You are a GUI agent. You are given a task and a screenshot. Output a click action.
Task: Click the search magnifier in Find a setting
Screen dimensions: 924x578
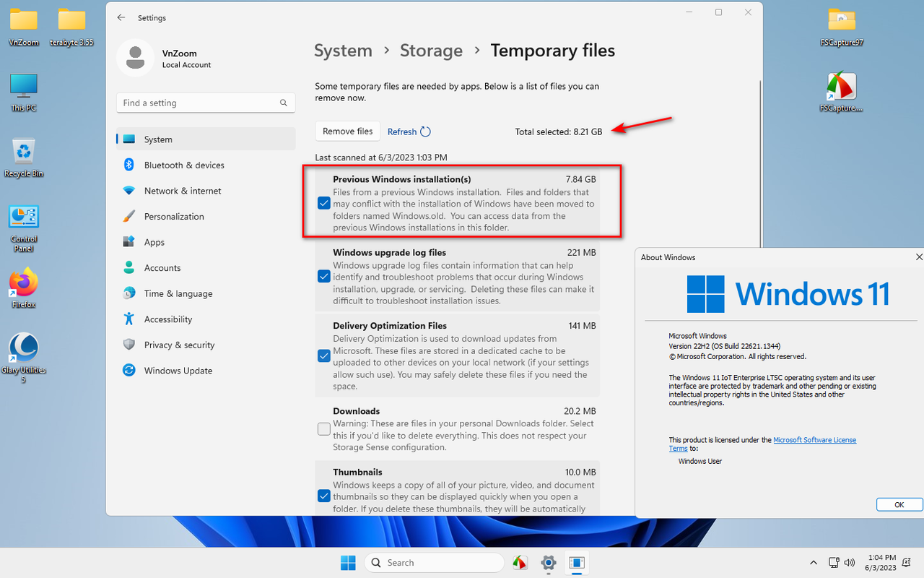click(284, 103)
